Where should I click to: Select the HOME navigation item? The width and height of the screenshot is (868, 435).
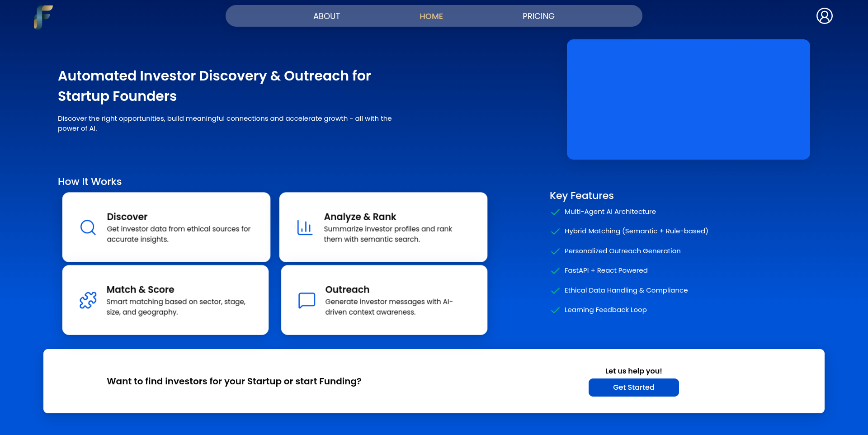pyautogui.click(x=431, y=16)
